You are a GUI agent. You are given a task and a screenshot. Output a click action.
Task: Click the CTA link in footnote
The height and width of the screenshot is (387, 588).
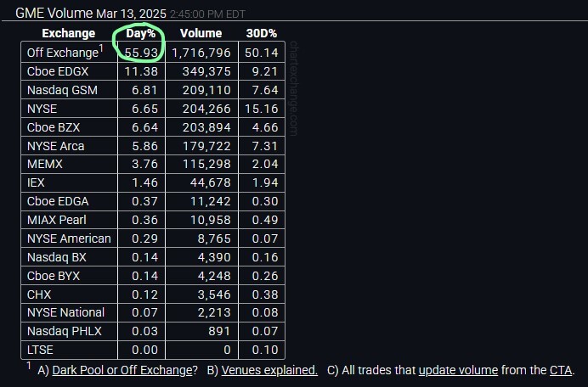pos(561,370)
